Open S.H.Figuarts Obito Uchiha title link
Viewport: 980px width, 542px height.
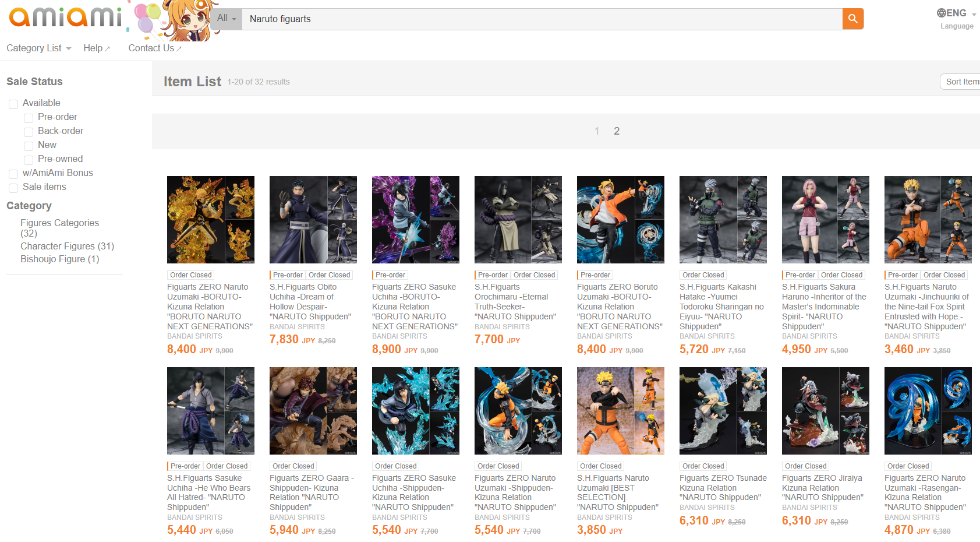point(310,302)
